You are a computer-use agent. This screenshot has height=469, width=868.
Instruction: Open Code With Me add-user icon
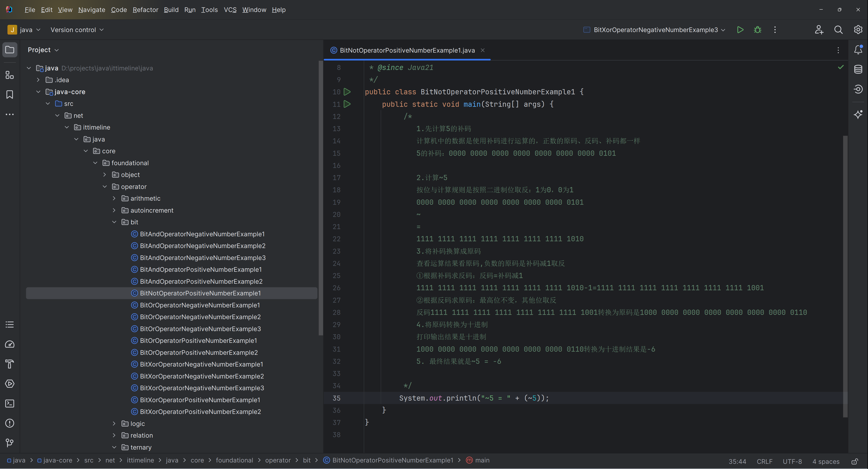click(x=819, y=30)
